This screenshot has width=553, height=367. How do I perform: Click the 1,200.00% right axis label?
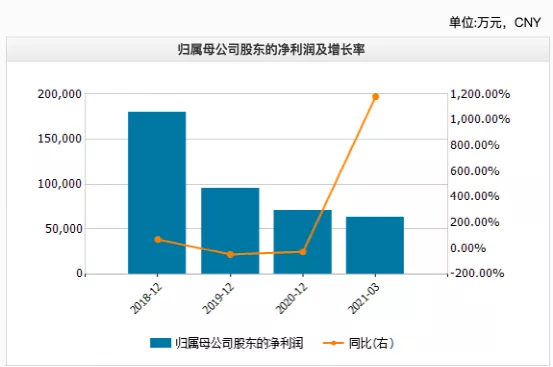[480, 94]
